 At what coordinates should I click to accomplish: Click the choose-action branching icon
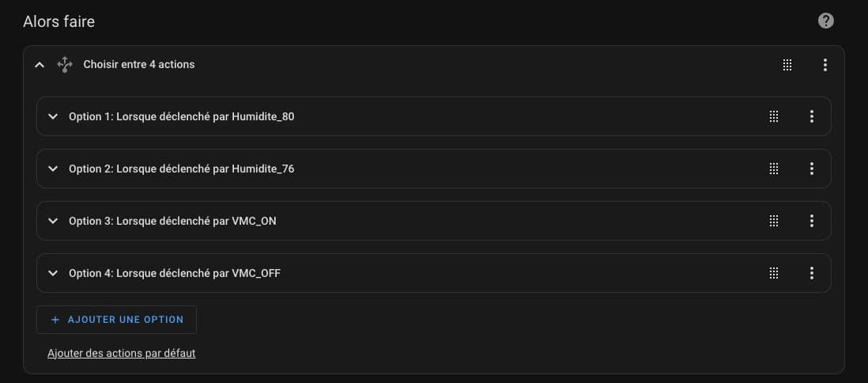[65, 65]
